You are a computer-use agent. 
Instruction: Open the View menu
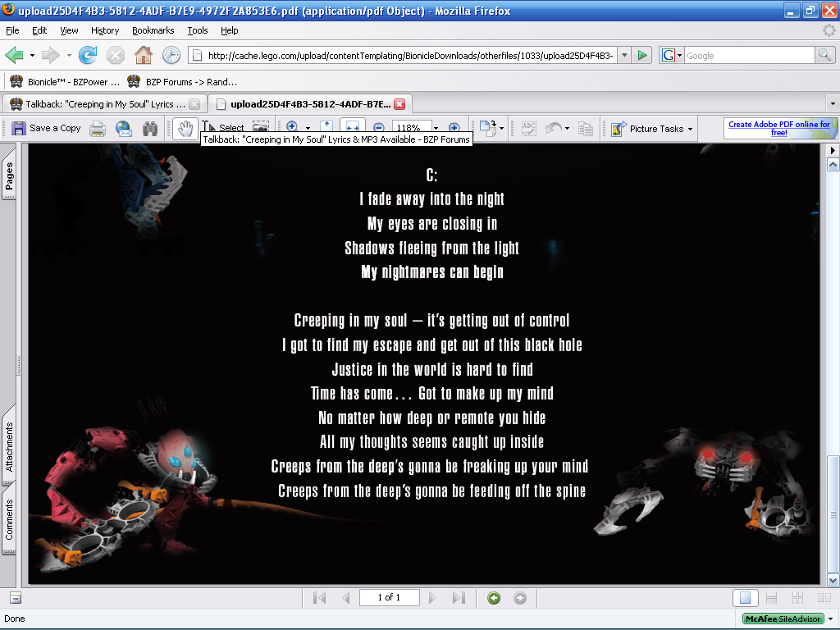point(69,30)
